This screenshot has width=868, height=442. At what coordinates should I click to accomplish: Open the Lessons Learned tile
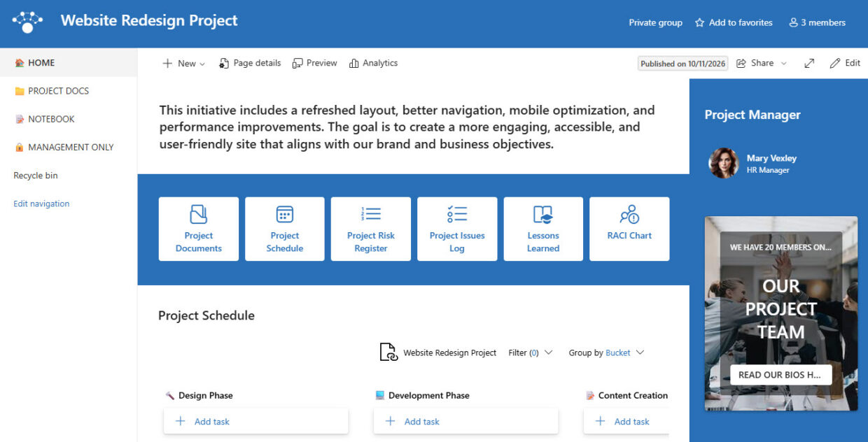[543, 229]
